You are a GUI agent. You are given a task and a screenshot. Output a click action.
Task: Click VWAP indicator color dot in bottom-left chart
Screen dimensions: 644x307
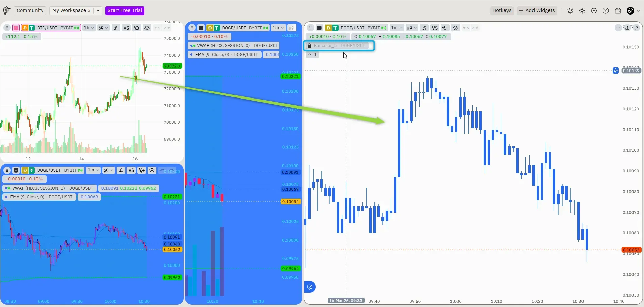click(8, 188)
